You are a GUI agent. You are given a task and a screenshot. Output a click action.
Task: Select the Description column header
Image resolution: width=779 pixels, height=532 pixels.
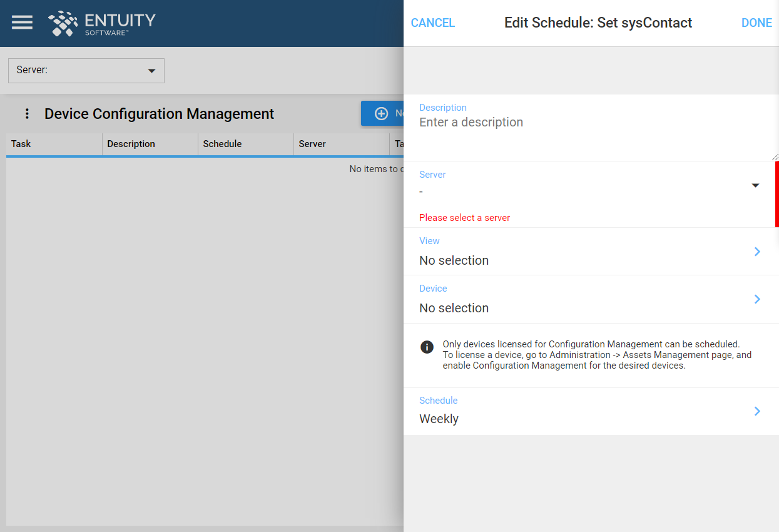click(x=131, y=144)
